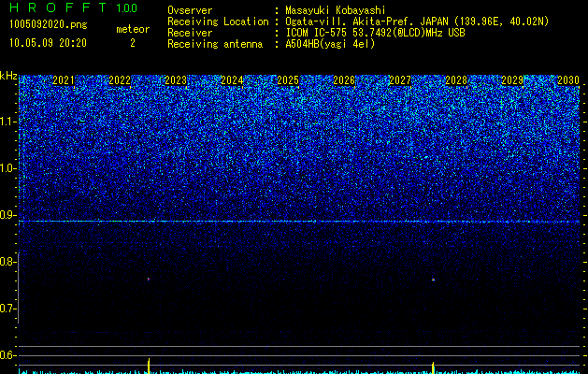Click the 2023 time axis label
This screenshot has height=374, width=588.
coord(176,80)
